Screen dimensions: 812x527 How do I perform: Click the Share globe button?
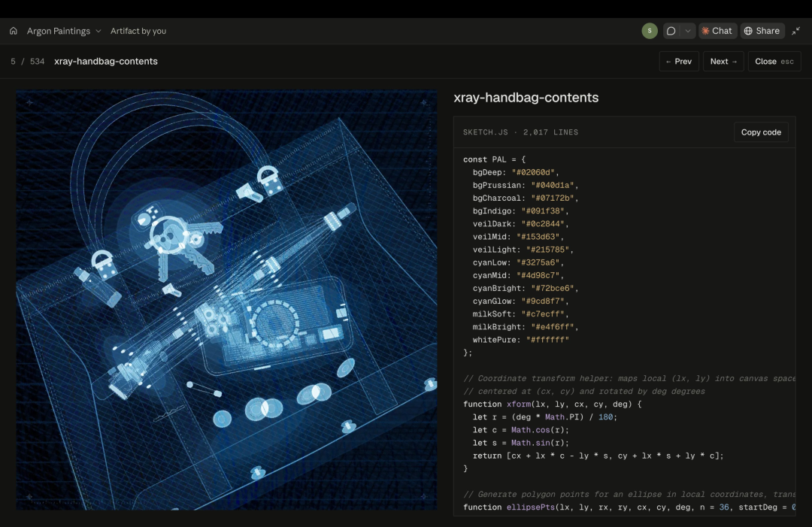click(x=762, y=31)
